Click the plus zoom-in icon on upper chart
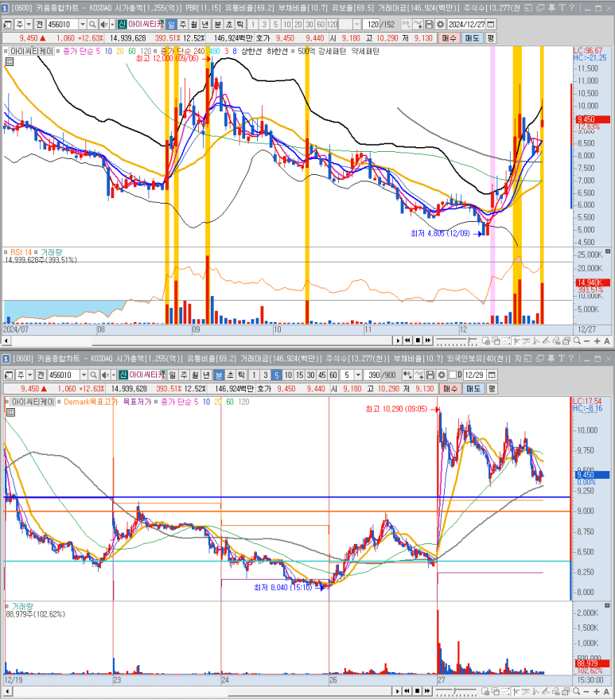This screenshot has height=700, width=615. pyautogui.click(x=597, y=341)
